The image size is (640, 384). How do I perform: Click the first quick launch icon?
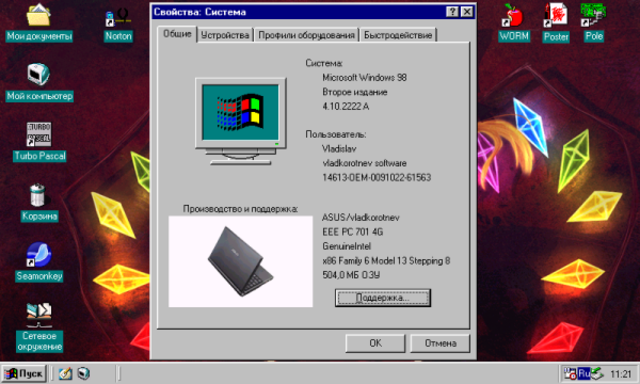65,373
